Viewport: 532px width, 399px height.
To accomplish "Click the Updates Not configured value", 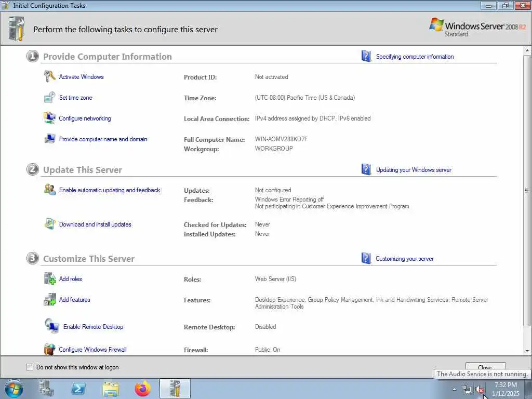I will click(x=273, y=190).
